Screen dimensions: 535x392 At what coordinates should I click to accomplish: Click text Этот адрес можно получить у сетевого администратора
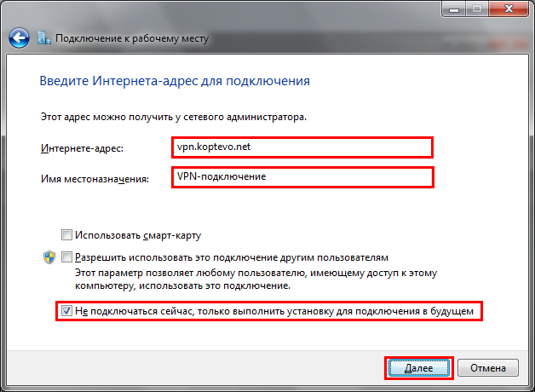(174, 117)
